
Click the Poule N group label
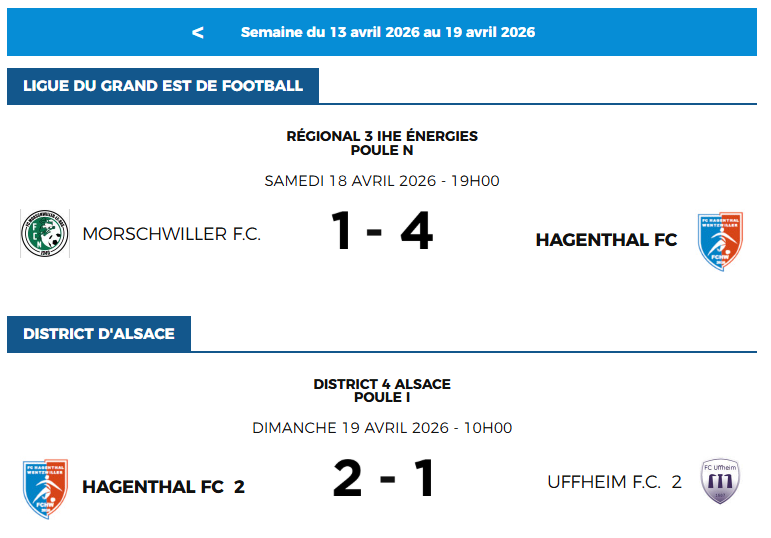382,151
